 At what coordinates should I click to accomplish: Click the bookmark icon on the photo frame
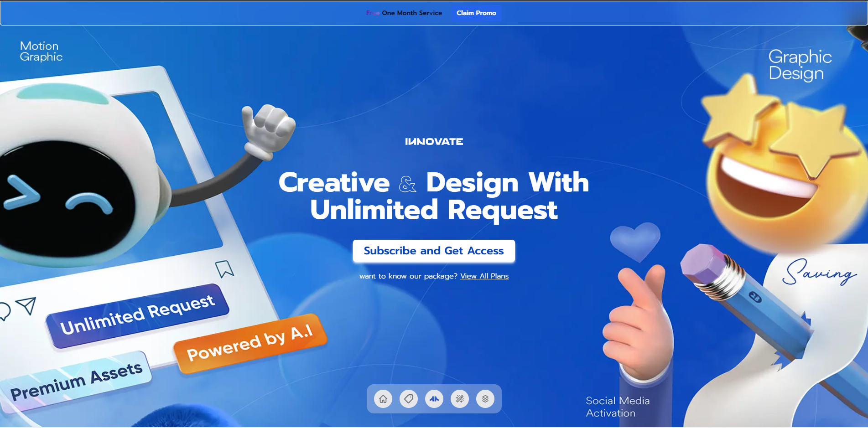(x=224, y=269)
